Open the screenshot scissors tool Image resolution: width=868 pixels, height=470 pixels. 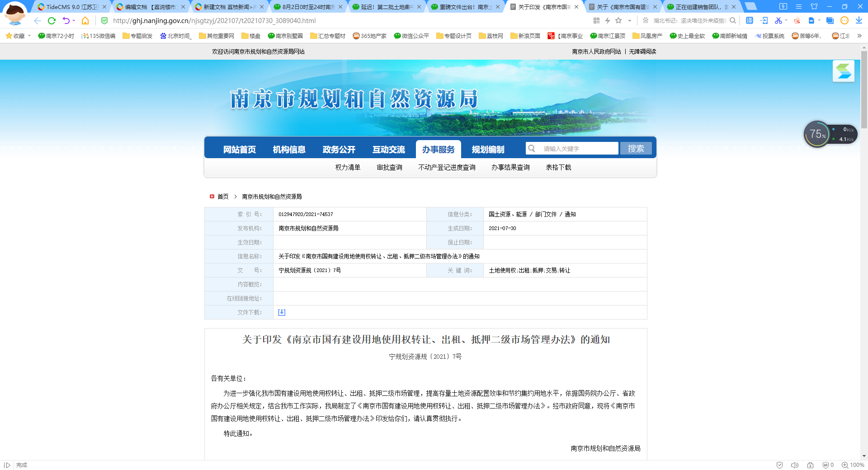pos(778,21)
